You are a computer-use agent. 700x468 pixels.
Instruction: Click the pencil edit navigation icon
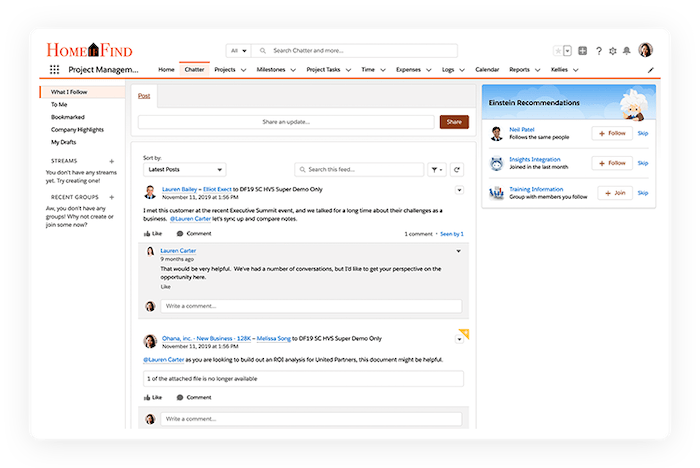[651, 70]
